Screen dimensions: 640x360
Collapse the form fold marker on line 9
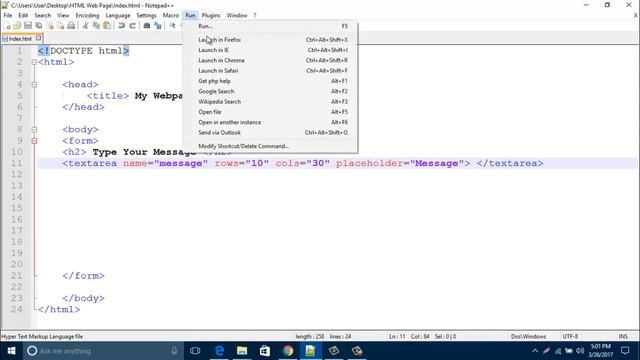coord(34,141)
